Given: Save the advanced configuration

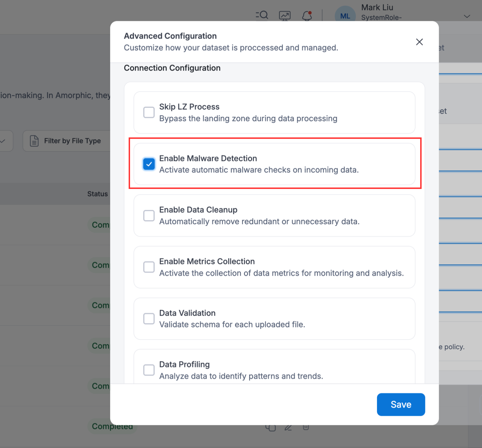Looking at the screenshot, I should coord(401,404).
